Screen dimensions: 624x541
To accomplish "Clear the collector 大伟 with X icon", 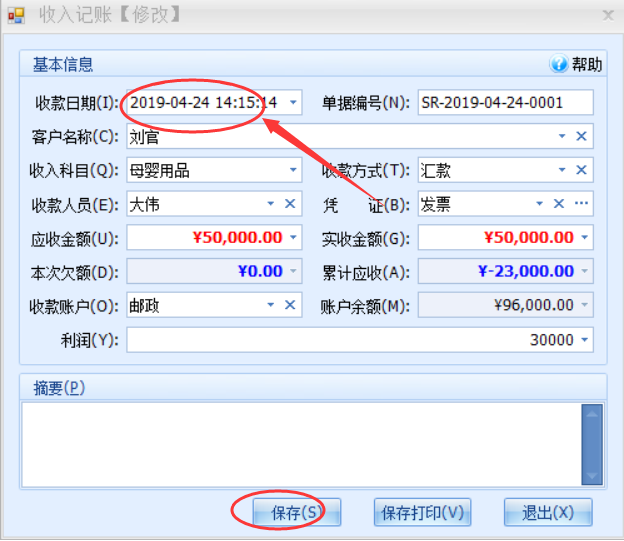I will tap(290, 204).
